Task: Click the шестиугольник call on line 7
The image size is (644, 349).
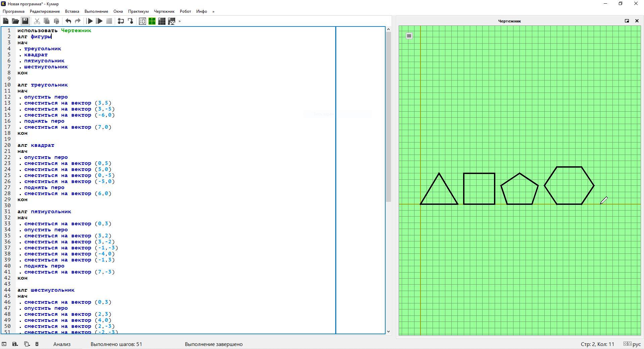Action: [46, 67]
